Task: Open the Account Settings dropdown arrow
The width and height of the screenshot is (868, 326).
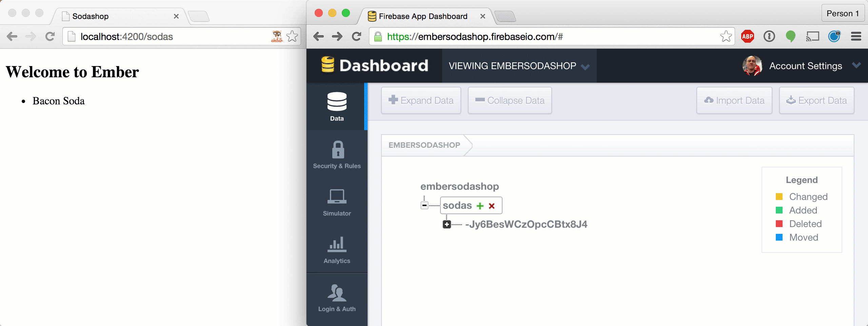Action: (x=856, y=65)
